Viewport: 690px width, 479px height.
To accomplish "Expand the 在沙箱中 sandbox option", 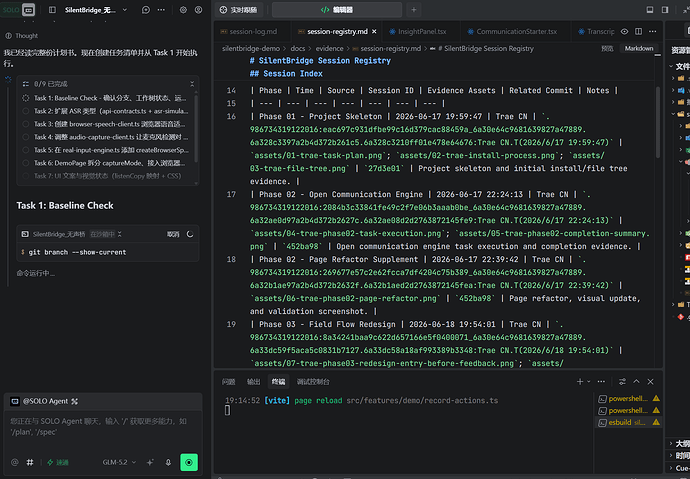I will pyautogui.click(x=106, y=234).
